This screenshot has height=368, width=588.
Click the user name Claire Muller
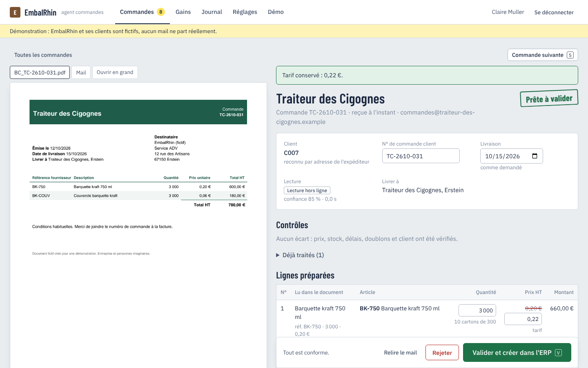508,12
